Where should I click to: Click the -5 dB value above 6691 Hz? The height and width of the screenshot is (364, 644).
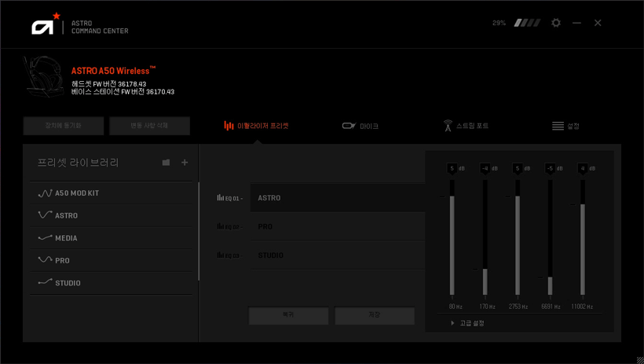pyautogui.click(x=550, y=168)
